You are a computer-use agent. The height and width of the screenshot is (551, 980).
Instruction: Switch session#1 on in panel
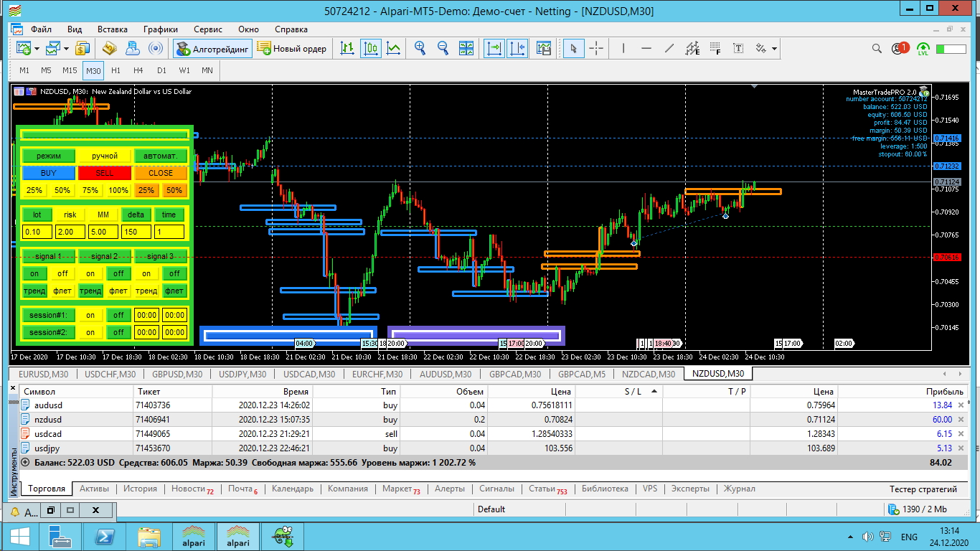click(90, 315)
